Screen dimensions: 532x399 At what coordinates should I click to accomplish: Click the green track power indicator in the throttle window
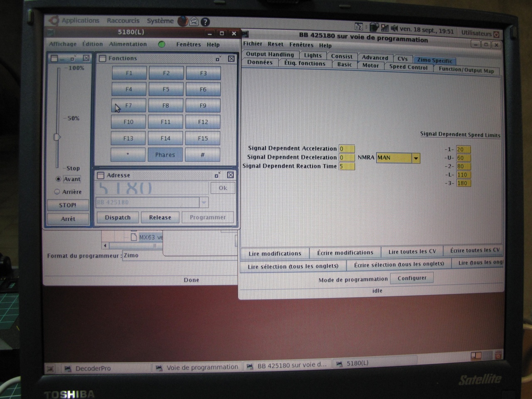coord(162,44)
